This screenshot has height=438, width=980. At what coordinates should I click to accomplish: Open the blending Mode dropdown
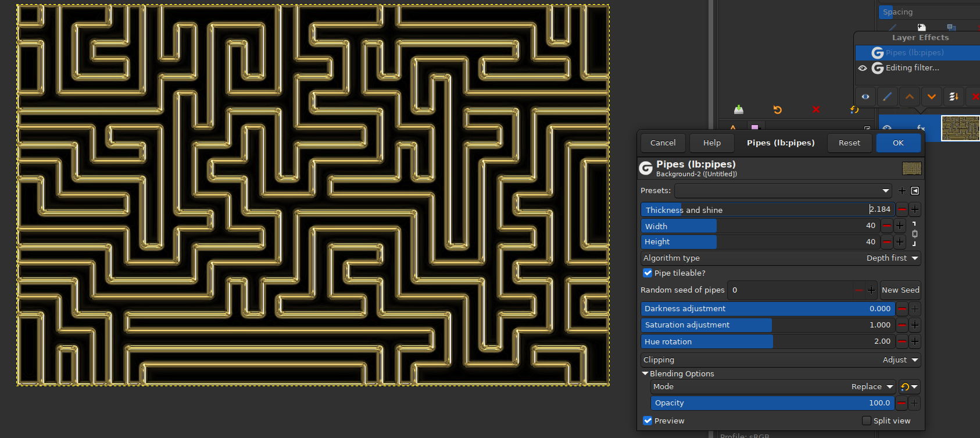click(773, 387)
